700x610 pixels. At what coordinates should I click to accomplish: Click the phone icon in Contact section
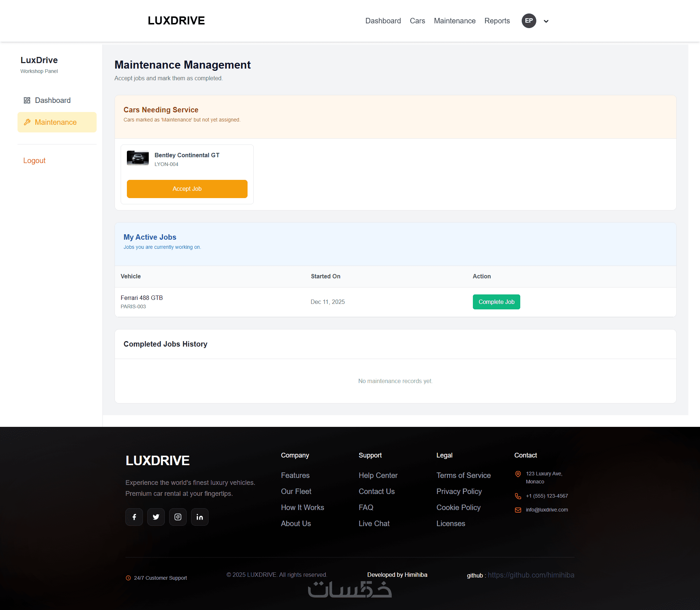pos(518,496)
